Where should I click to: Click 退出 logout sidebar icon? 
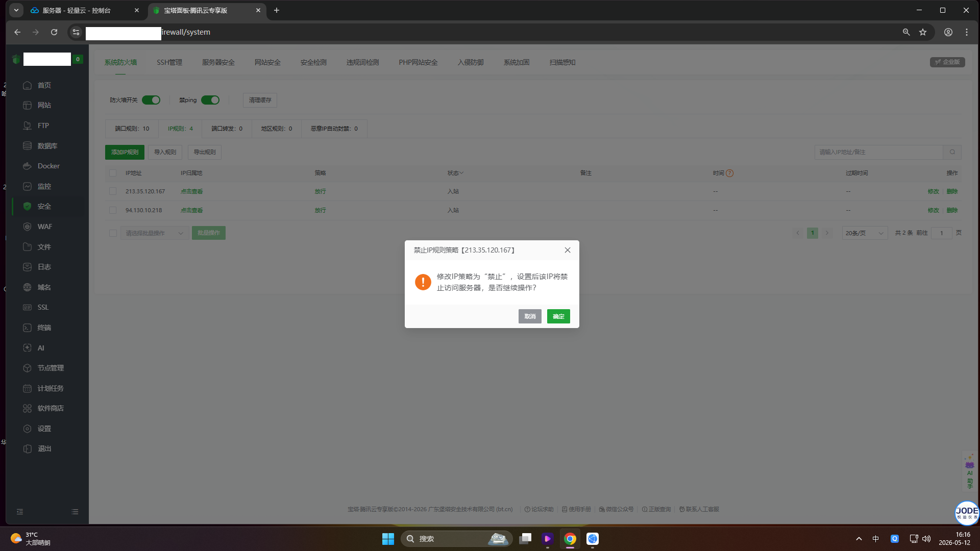pyautogui.click(x=28, y=448)
